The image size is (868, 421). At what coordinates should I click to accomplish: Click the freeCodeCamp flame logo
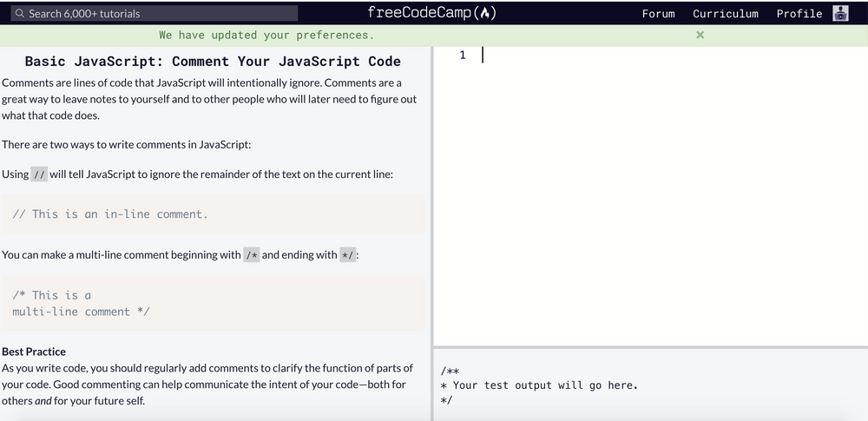coord(487,13)
